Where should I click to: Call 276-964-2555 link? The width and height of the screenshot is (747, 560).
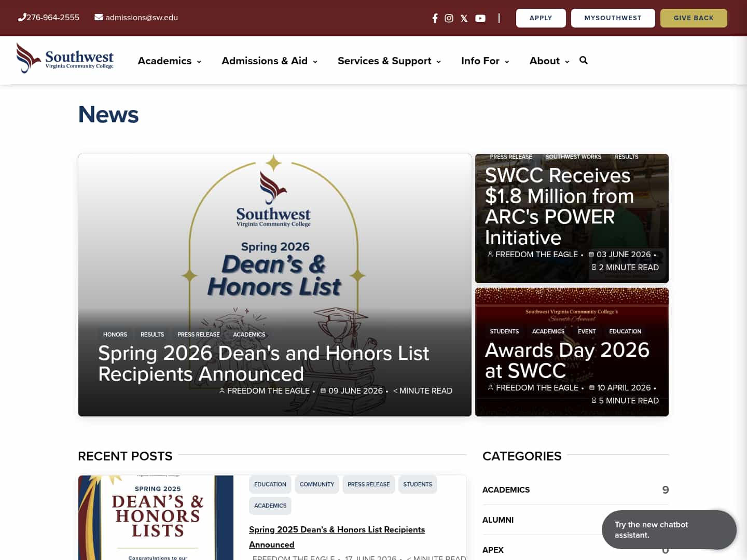tap(53, 17)
